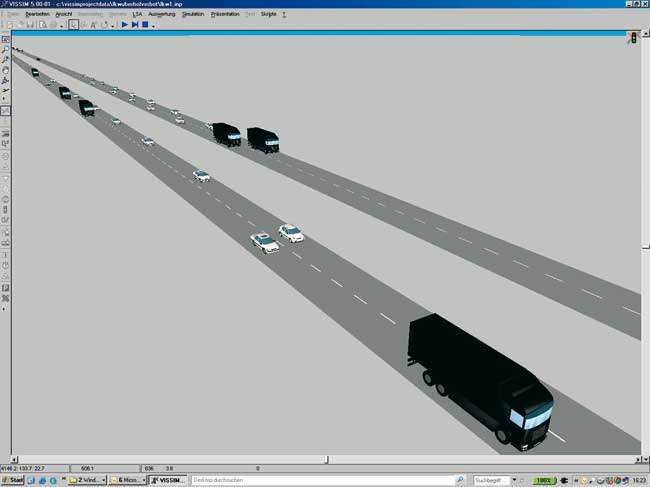Run simulation single step button

pos(135,25)
